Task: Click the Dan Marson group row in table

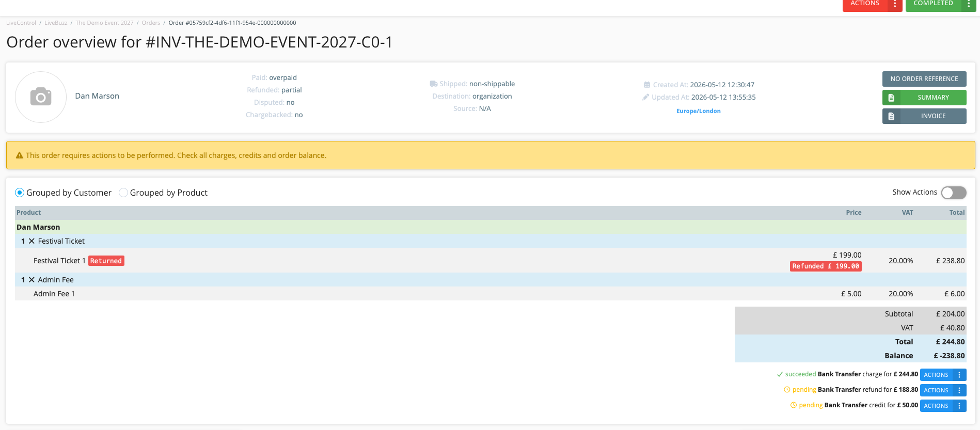Action: click(491, 227)
